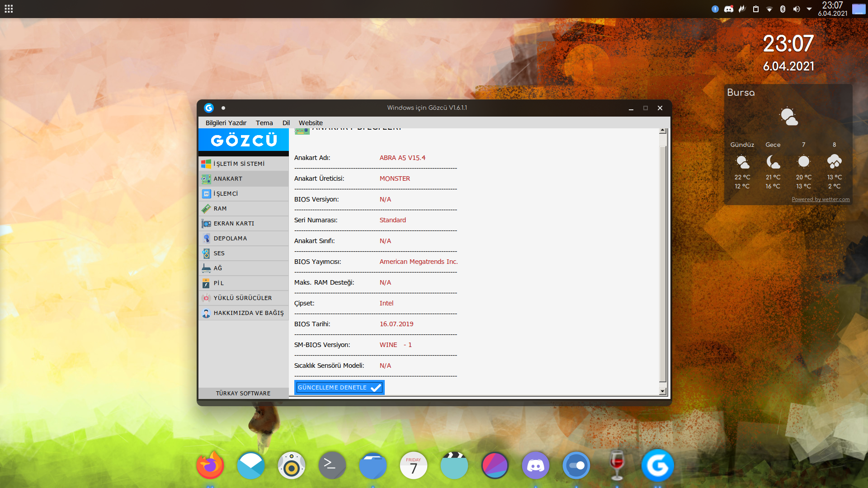Open the Website menu item
The width and height of the screenshot is (868, 488).
311,123
